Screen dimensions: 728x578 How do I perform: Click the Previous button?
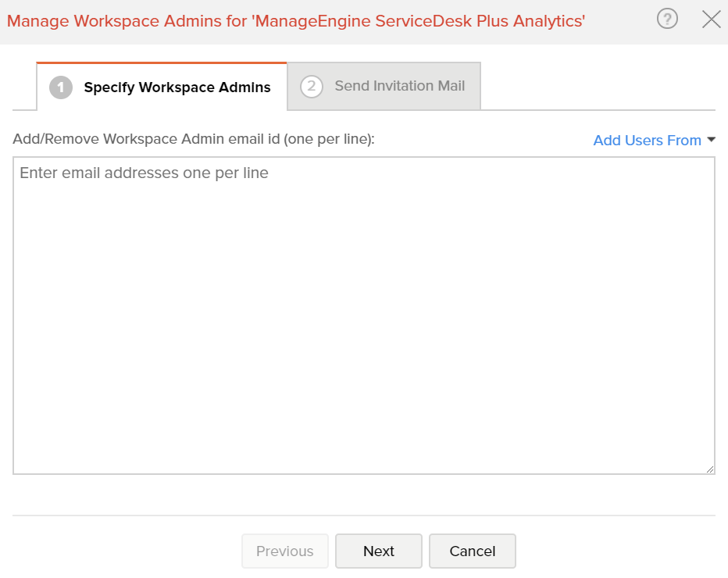point(285,551)
